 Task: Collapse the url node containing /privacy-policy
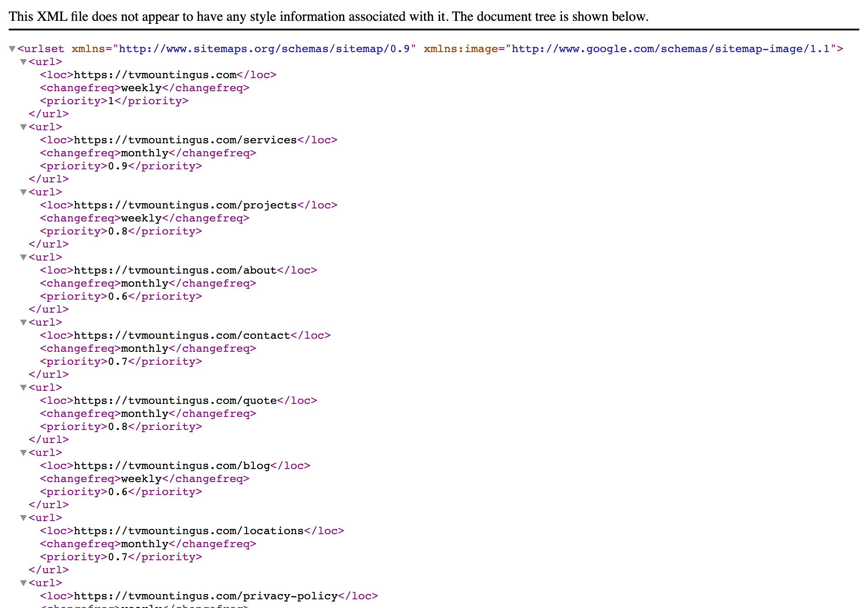click(23, 583)
